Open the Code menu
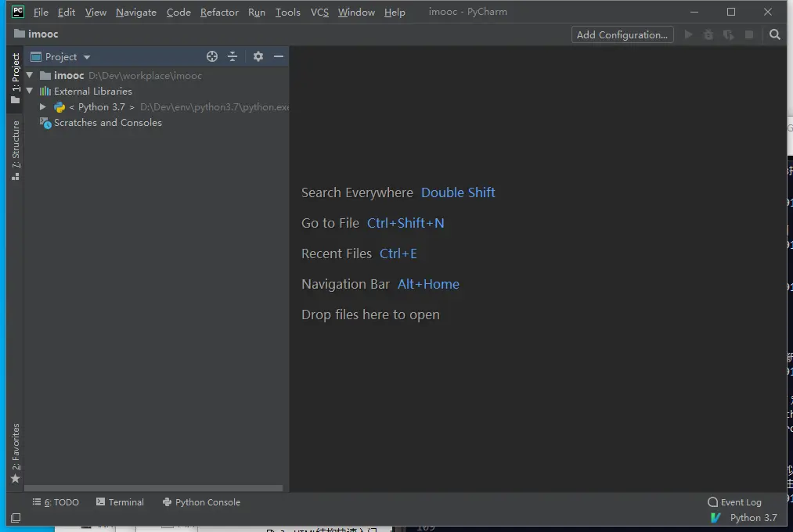Viewport: 793px width, 532px height. 178,12
